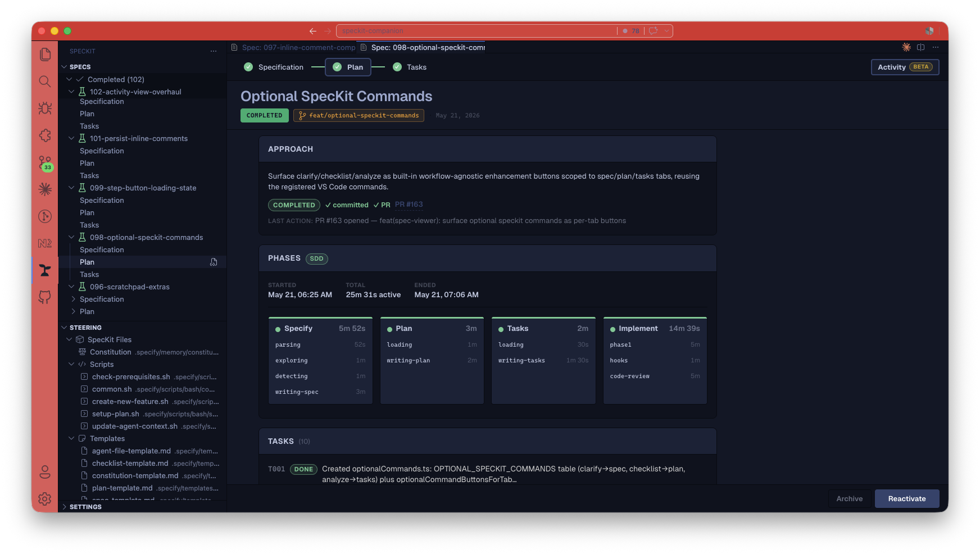Go back with the title bar left arrow
Viewport: 980px width, 554px height.
(313, 31)
